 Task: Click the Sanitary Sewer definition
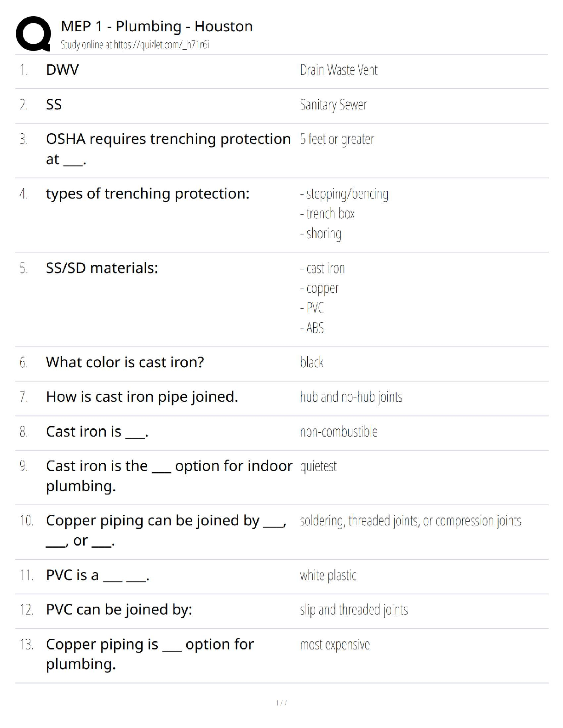(333, 105)
